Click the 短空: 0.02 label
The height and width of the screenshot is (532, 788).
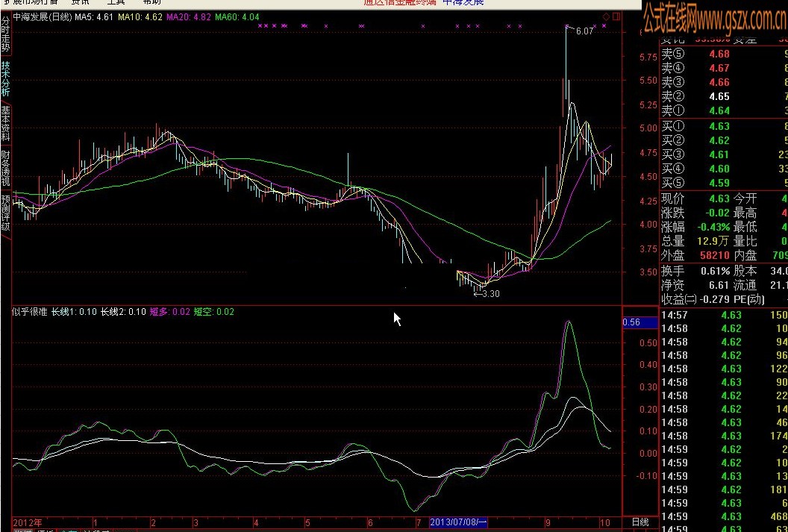[x=214, y=312]
